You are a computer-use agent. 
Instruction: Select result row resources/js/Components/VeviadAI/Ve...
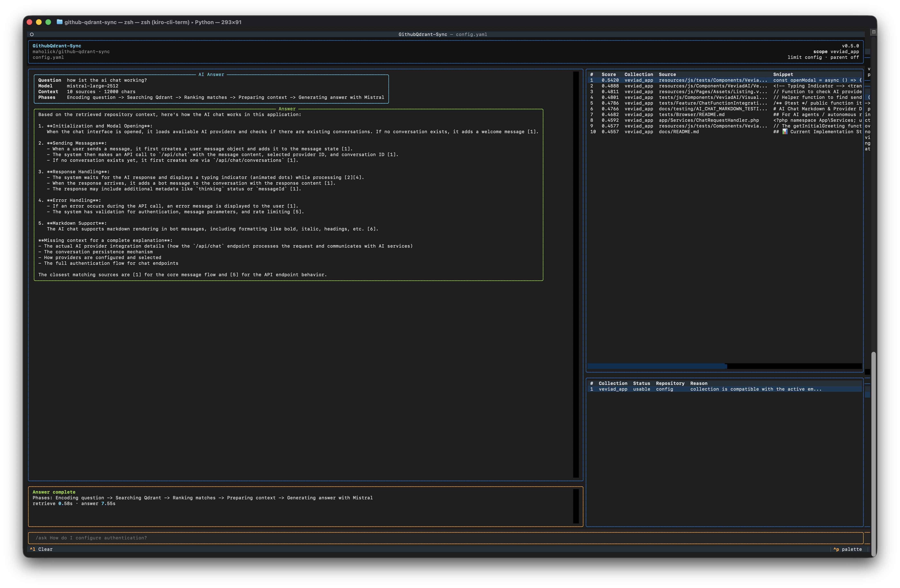pos(725,86)
